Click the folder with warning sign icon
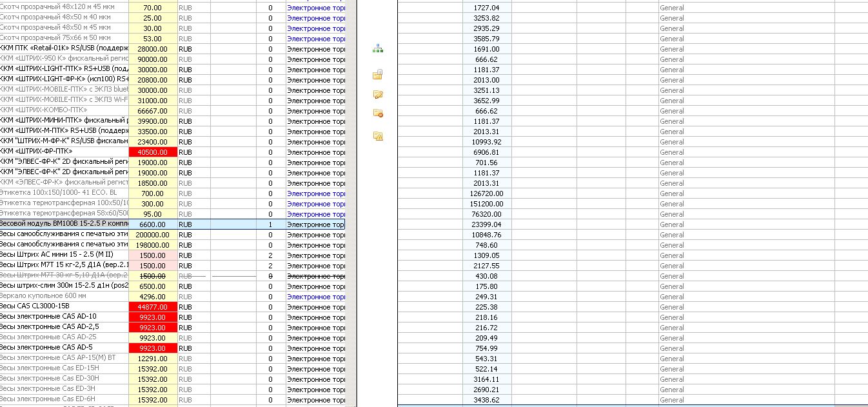868x407 pixels. (x=378, y=136)
